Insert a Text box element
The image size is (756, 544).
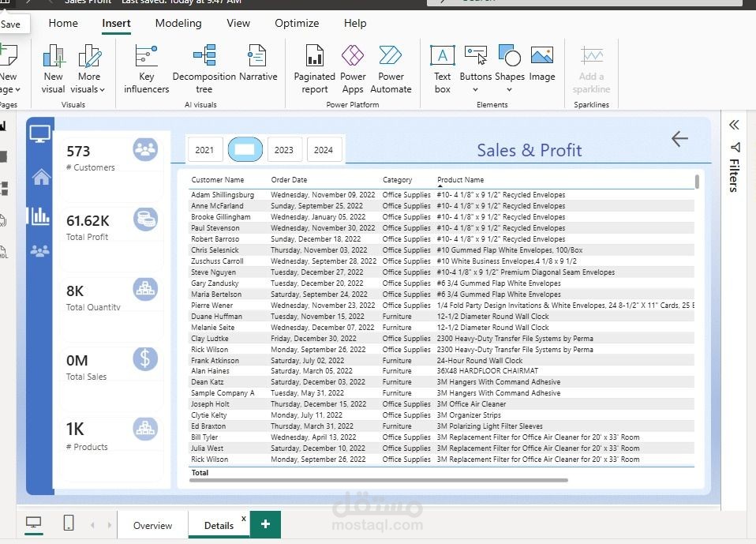click(441, 67)
